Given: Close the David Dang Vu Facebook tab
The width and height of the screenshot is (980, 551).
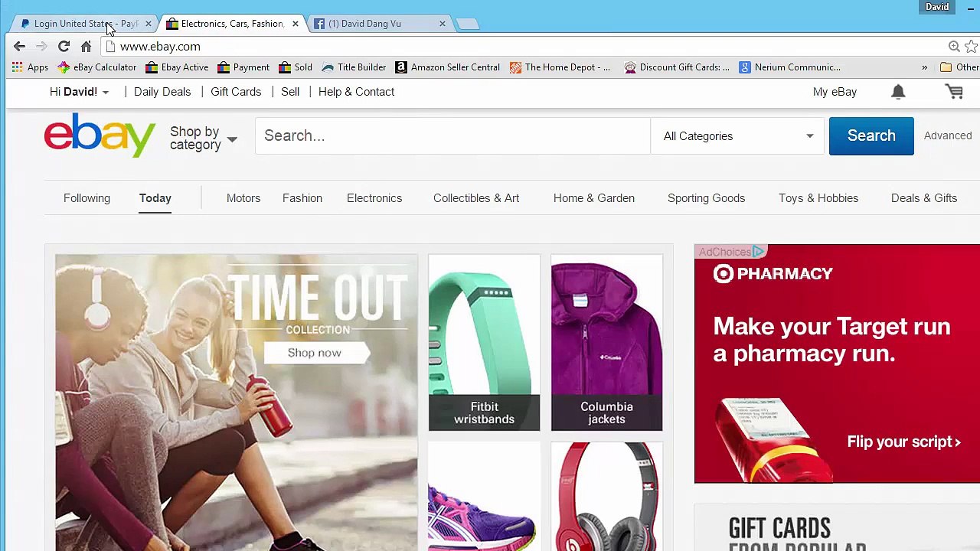Looking at the screenshot, I should (x=442, y=24).
